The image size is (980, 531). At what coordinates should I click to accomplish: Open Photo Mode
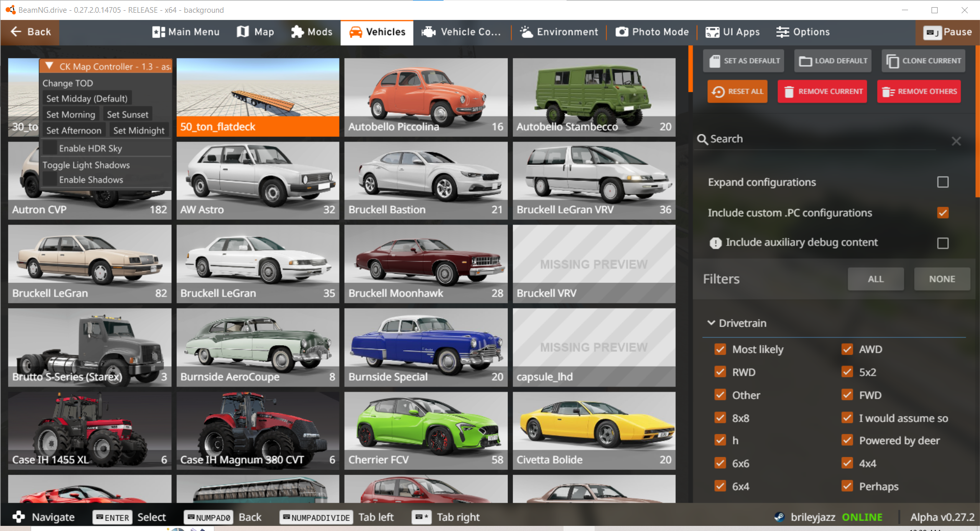pos(652,32)
